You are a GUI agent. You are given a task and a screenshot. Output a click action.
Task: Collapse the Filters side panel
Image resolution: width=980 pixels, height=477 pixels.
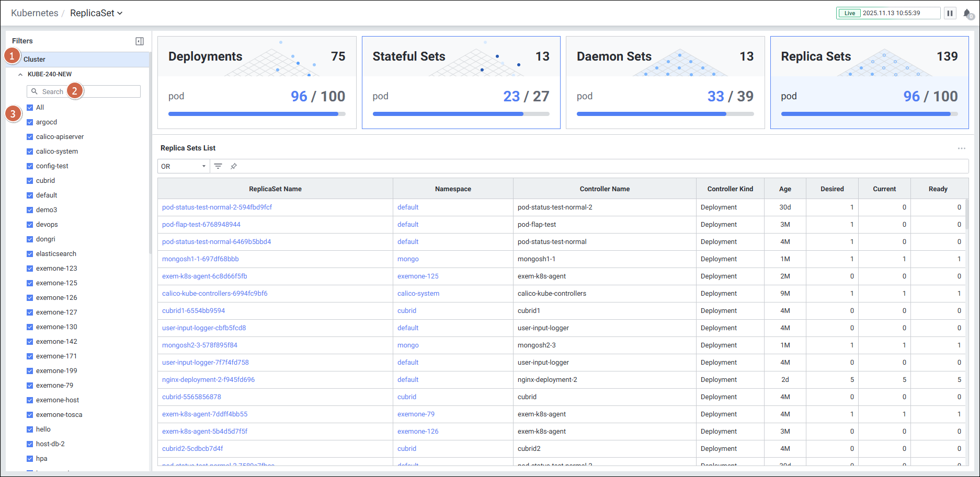tap(140, 41)
